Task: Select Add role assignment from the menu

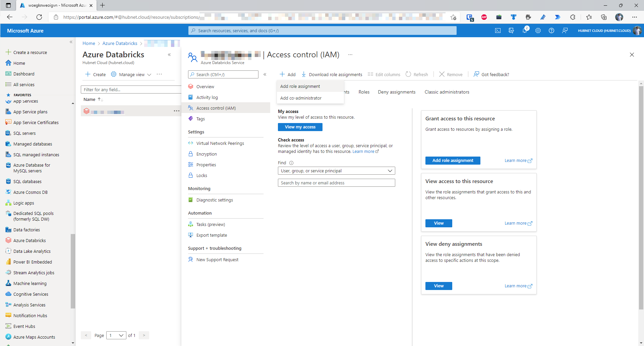Action: click(x=300, y=86)
